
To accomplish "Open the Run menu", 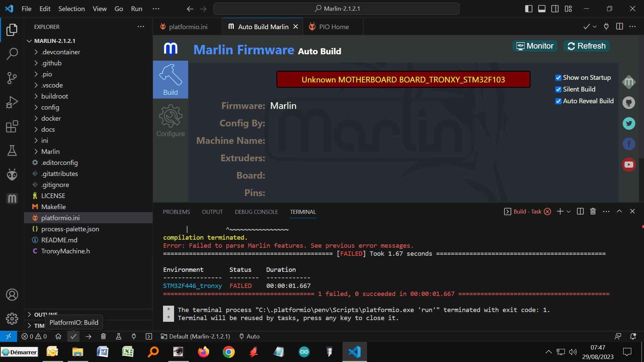I will tap(137, 9).
